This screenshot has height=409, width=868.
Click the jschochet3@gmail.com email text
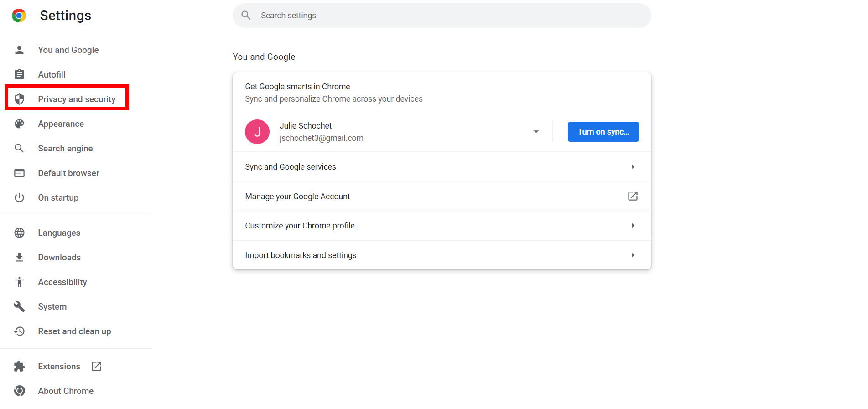point(321,138)
